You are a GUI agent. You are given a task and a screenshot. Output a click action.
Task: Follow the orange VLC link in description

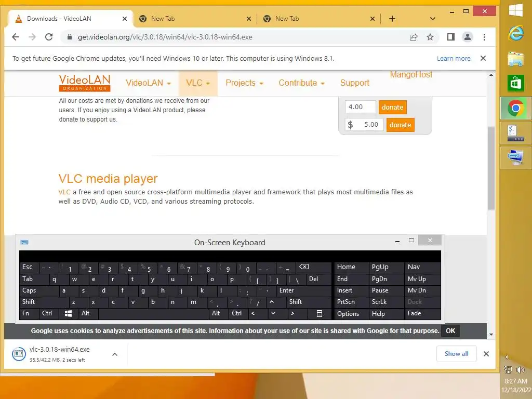tap(64, 192)
